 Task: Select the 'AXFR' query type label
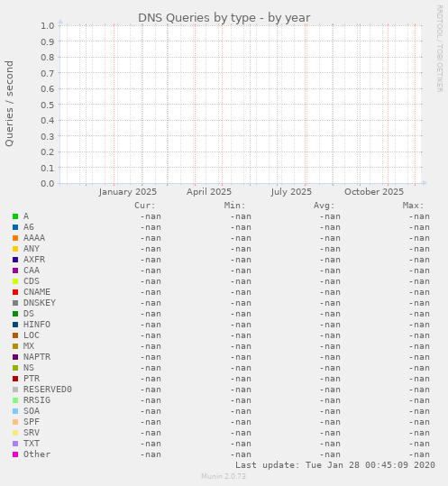tap(34, 260)
